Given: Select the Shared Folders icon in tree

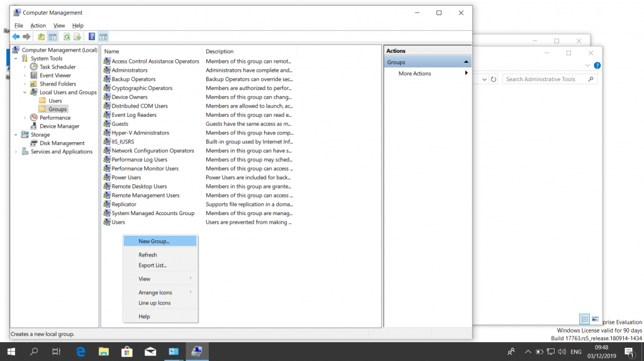Looking at the screenshot, I should 34,84.
